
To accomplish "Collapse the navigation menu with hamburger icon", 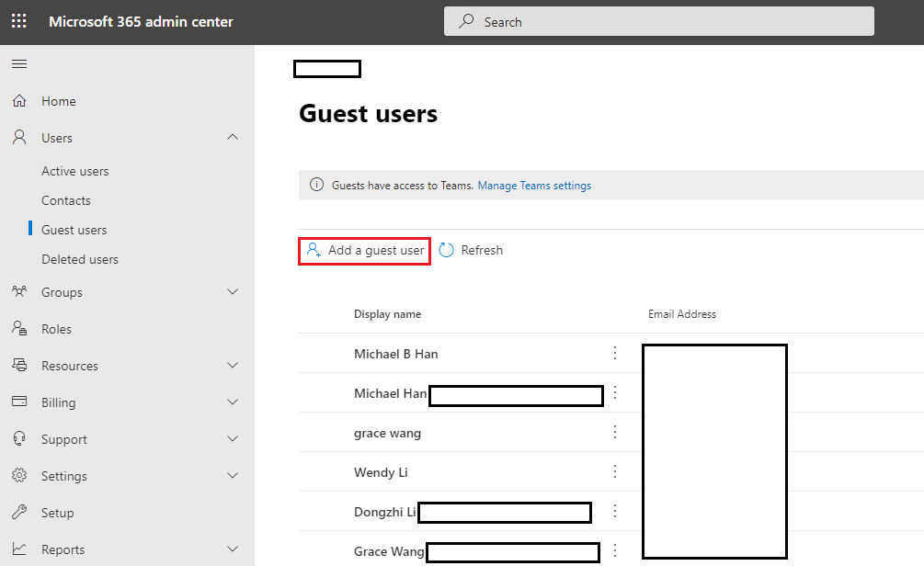I will click(19, 63).
